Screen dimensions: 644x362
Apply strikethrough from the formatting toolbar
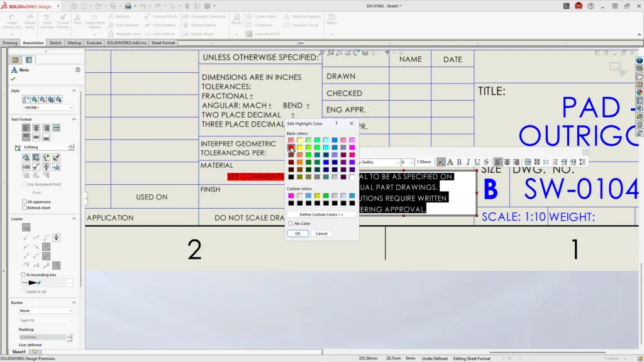click(x=486, y=162)
